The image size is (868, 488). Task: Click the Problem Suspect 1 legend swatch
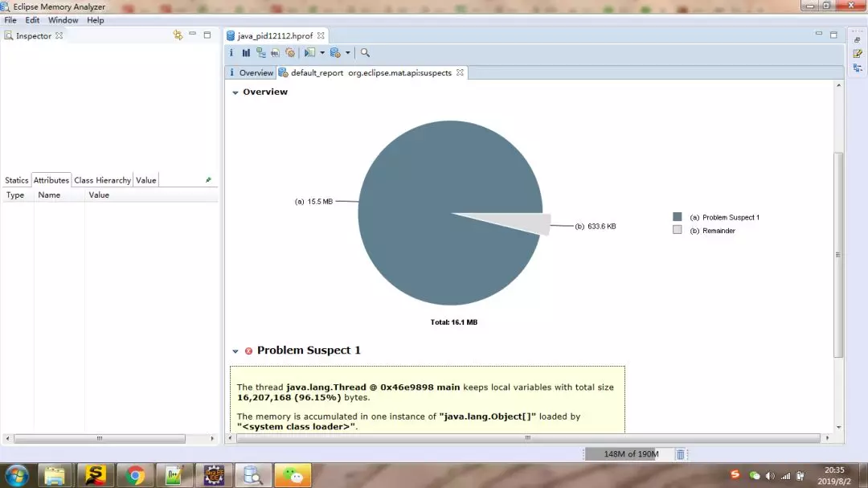click(x=677, y=216)
